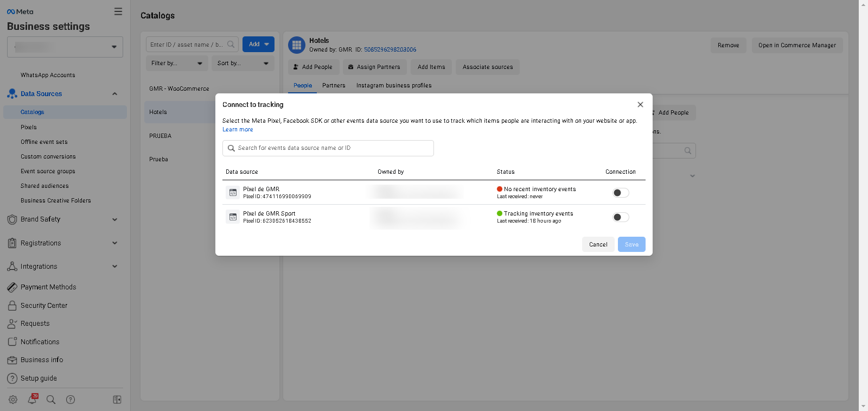
Task: Open the notifications bell icon
Action: (x=33, y=399)
